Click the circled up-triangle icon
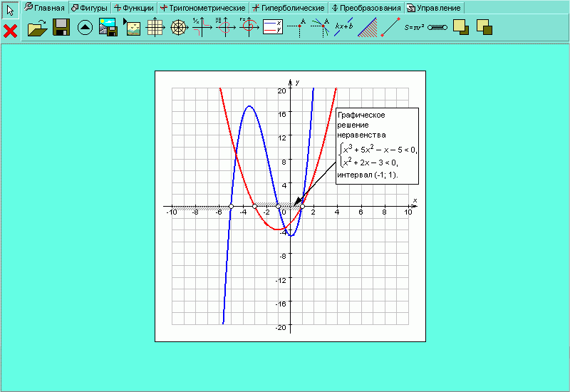570x392 pixels. (x=85, y=28)
